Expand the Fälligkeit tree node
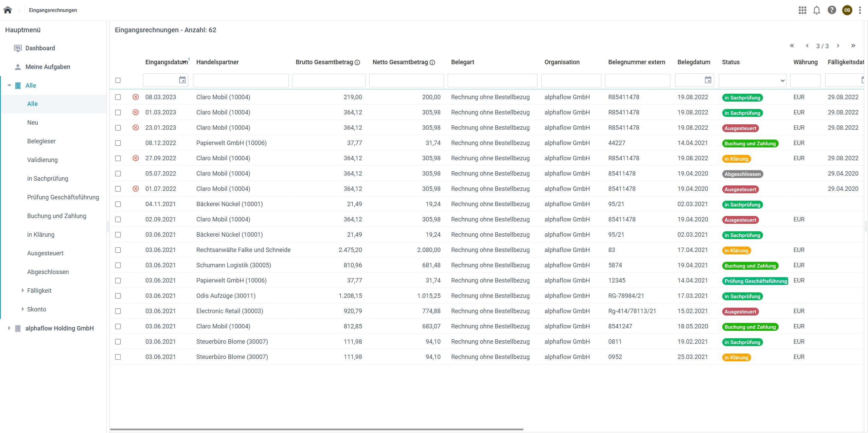 23,290
